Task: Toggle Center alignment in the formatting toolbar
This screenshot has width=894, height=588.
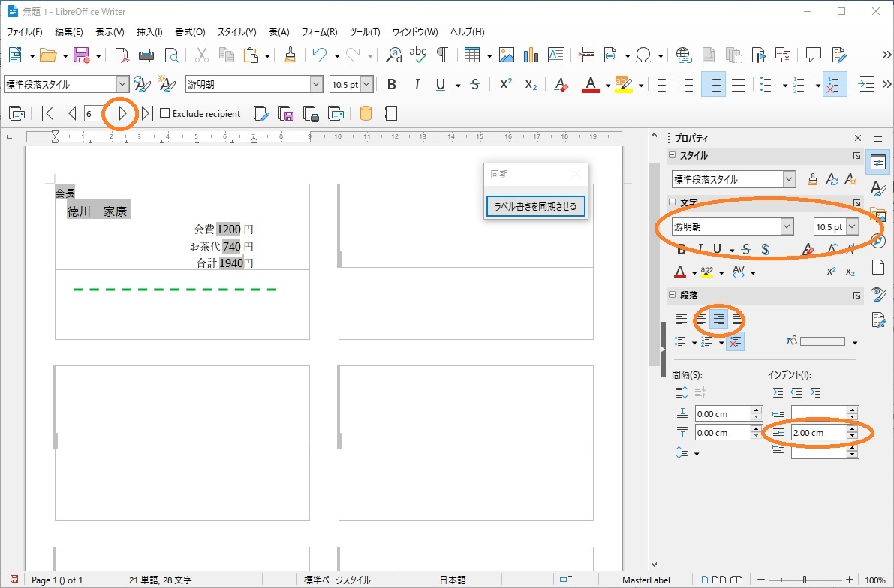Action: 689,84
